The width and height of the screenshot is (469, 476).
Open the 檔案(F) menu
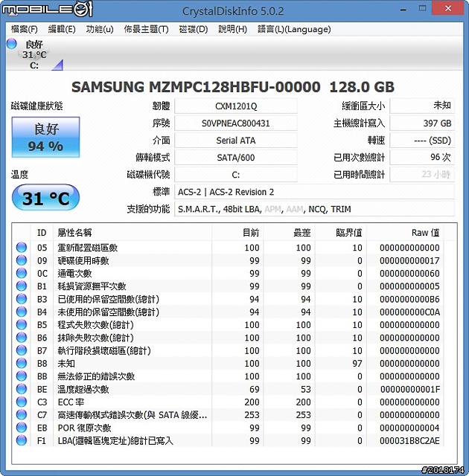[x=25, y=29]
